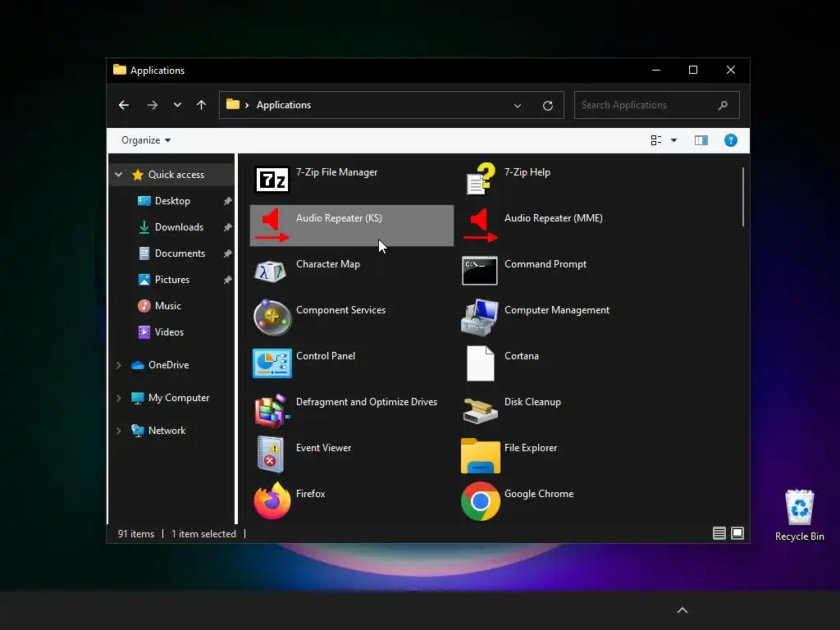
Task: Show hidden tray icons chevron
Action: tap(682, 610)
